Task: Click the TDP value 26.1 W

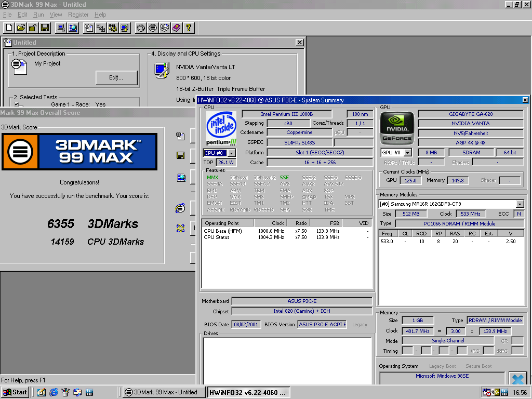Action: (226, 162)
